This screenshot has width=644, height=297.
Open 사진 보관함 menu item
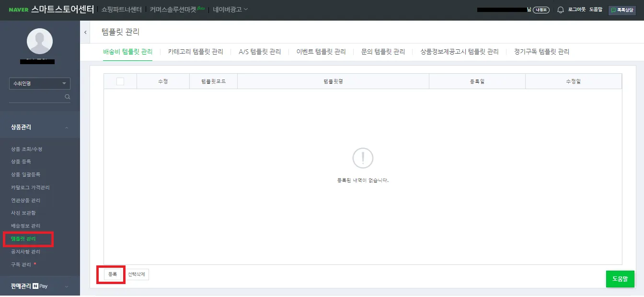tap(23, 213)
